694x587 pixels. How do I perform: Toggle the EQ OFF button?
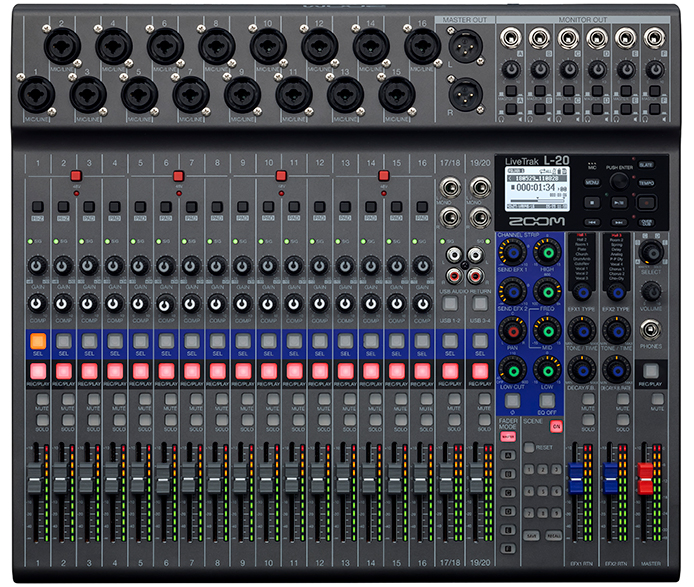(547, 401)
